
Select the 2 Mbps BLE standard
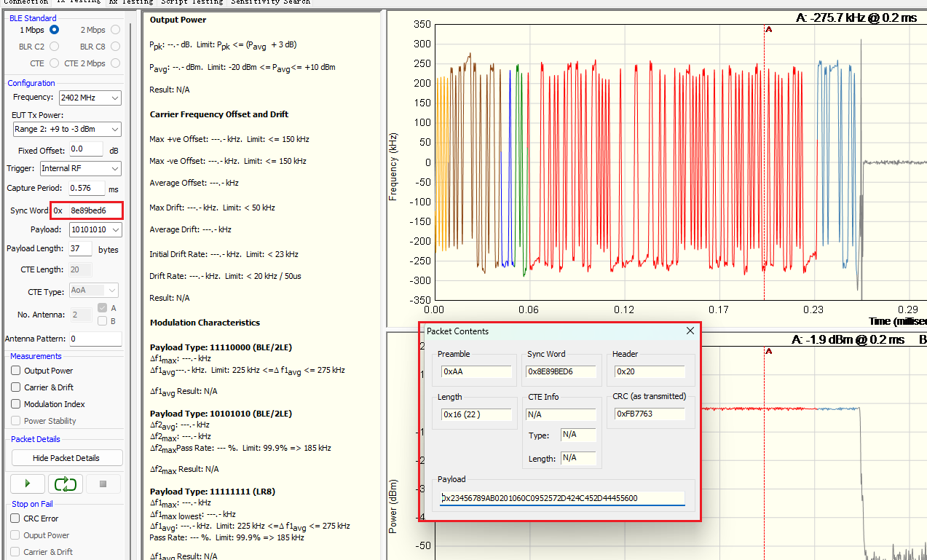pyautogui.click(x=116, y=30)
